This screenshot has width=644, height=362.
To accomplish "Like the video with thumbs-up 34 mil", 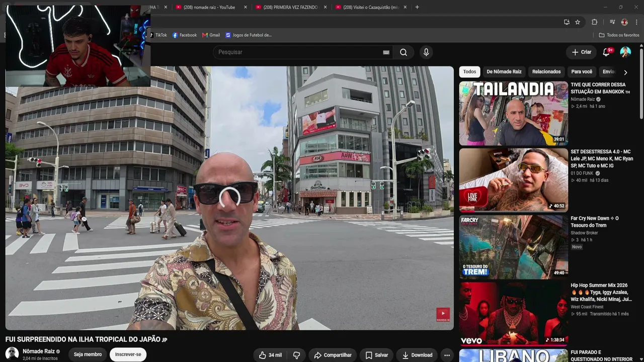I will coord(270,355).
